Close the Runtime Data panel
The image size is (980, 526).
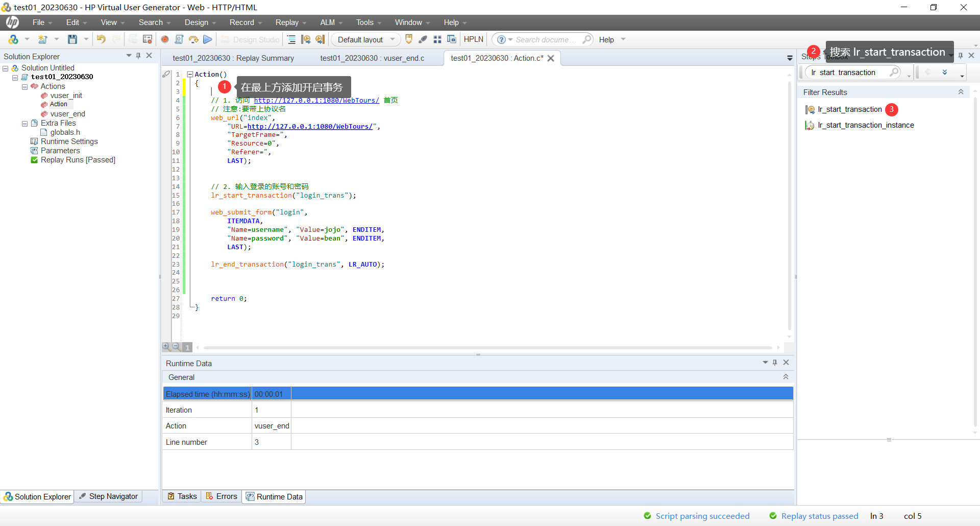[x=786, y=363]
